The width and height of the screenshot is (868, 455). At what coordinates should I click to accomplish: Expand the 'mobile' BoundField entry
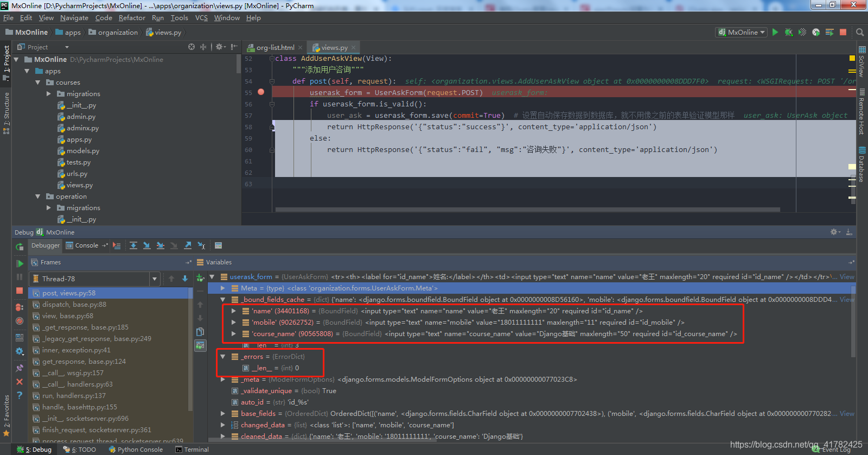pos(233,323)
